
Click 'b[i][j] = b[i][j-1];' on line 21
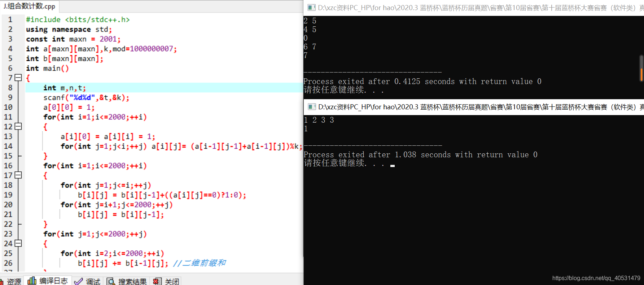tap(121, 214)
